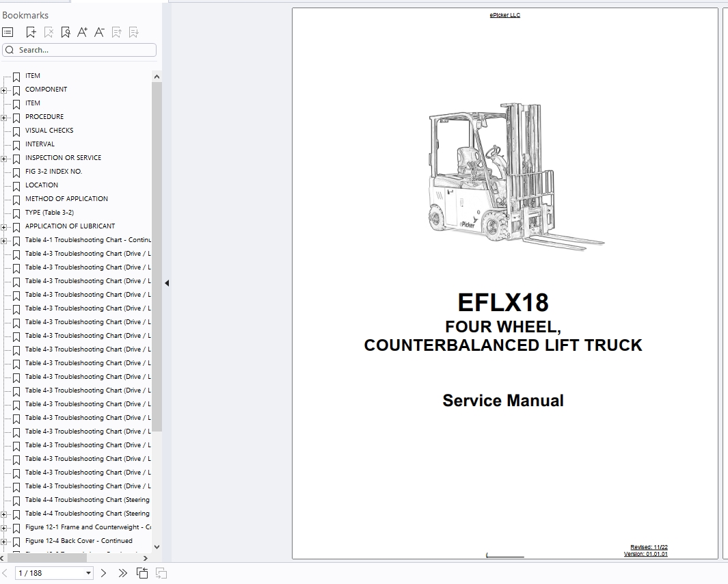The width and height of the screenshot is (728, 584).
Task: Select the INSPECTION OR SERVICE bookmark label
Action: click(63, 157)
